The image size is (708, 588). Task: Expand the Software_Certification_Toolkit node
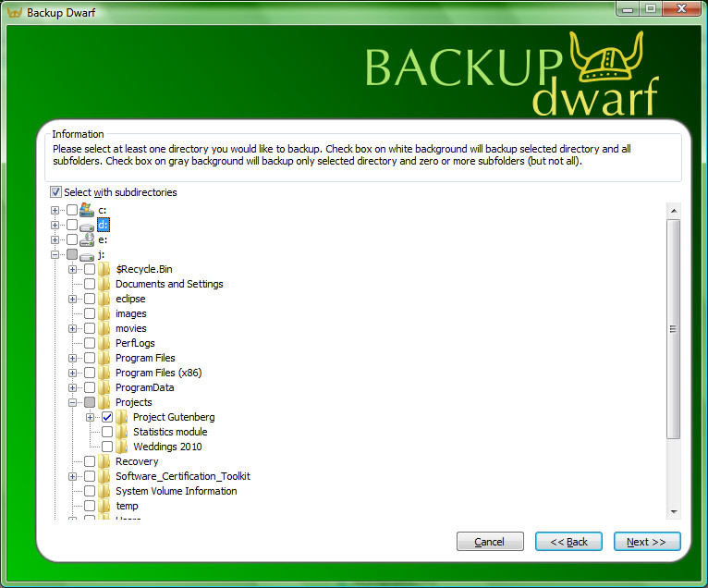pyautogui.click(x=72, y=476)
